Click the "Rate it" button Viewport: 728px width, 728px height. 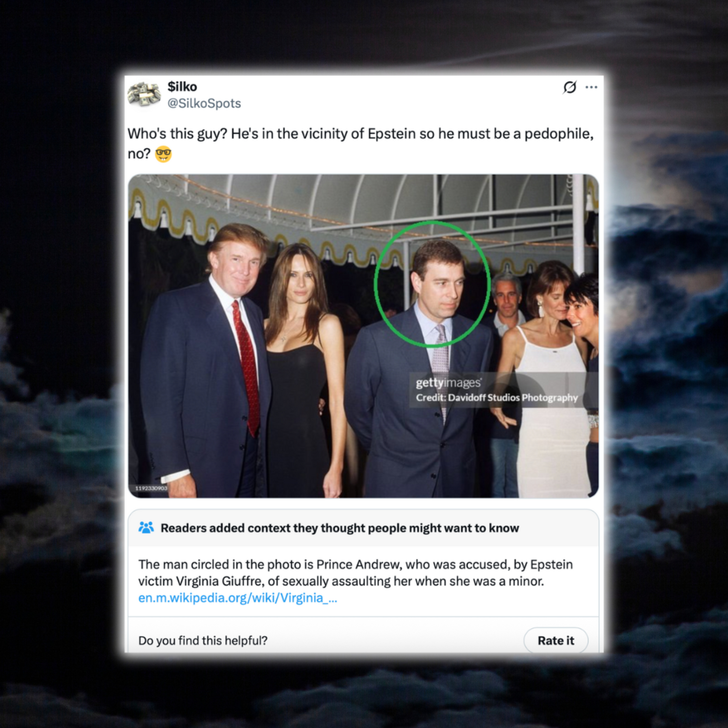[556, 640]
